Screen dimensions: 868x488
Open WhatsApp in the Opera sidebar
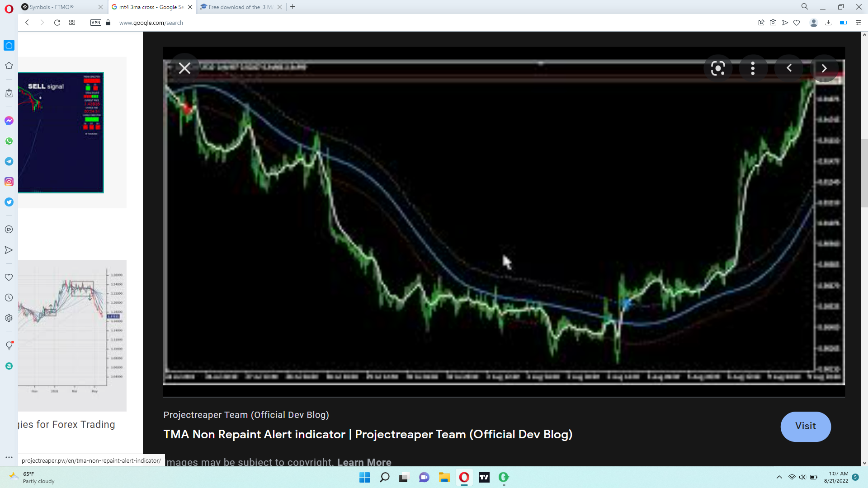[x=9, y=141]
